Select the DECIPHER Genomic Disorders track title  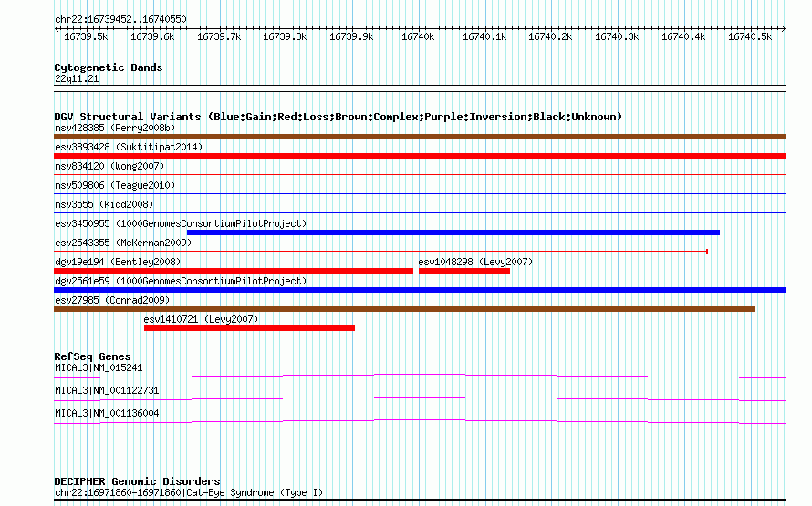[137, 481]
